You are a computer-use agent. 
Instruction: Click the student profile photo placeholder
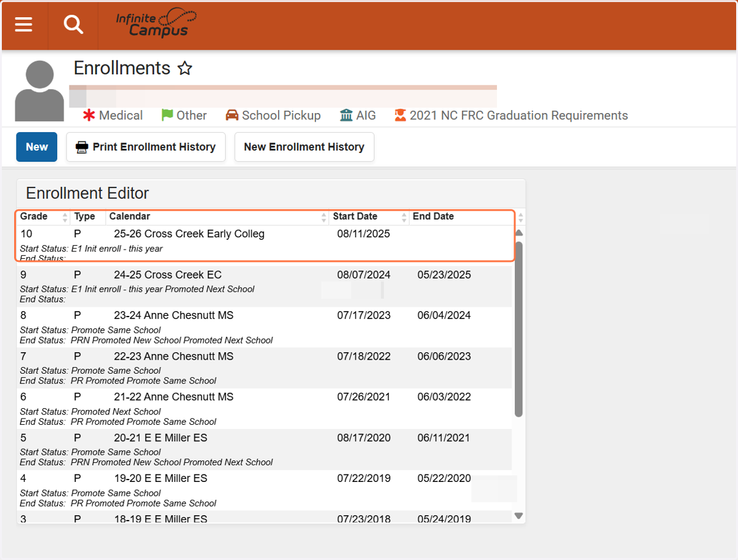tap(39, 91)
